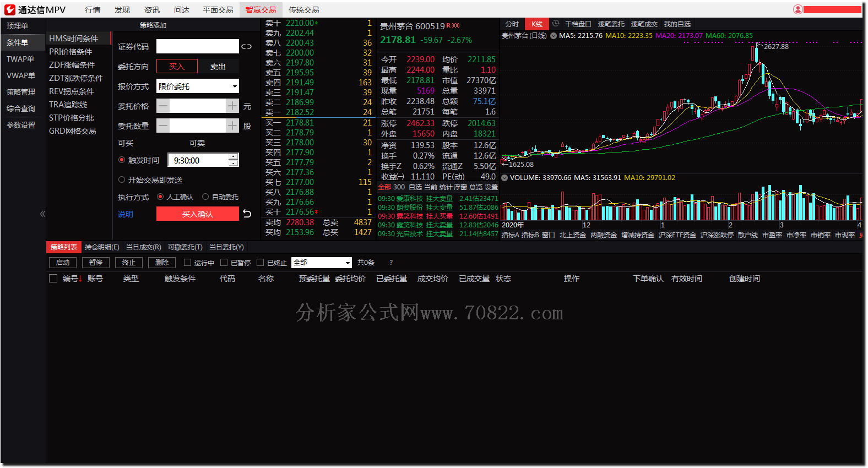868x468 pixels.
Task: Open the 资讯 menu
Action: tap(152, 10)
